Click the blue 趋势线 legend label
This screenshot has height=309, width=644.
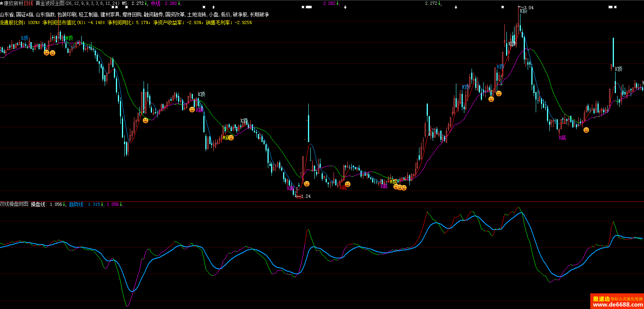click(76, 204)
